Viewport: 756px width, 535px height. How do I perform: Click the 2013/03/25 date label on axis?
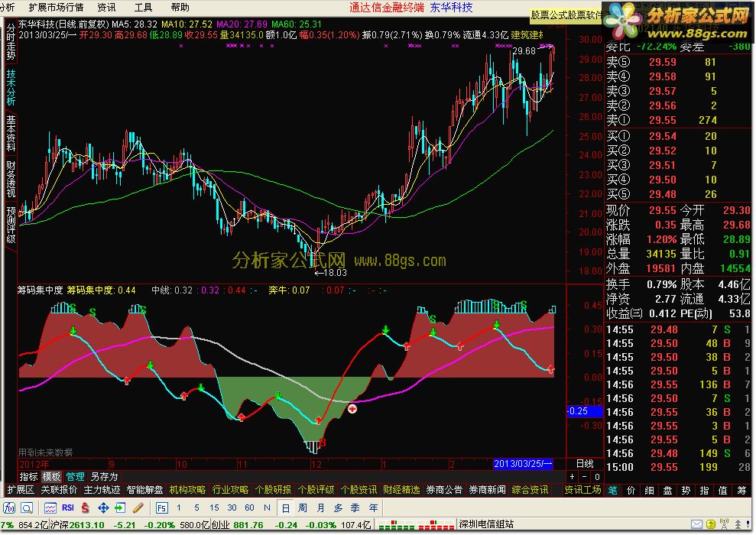tap(523, 464)
